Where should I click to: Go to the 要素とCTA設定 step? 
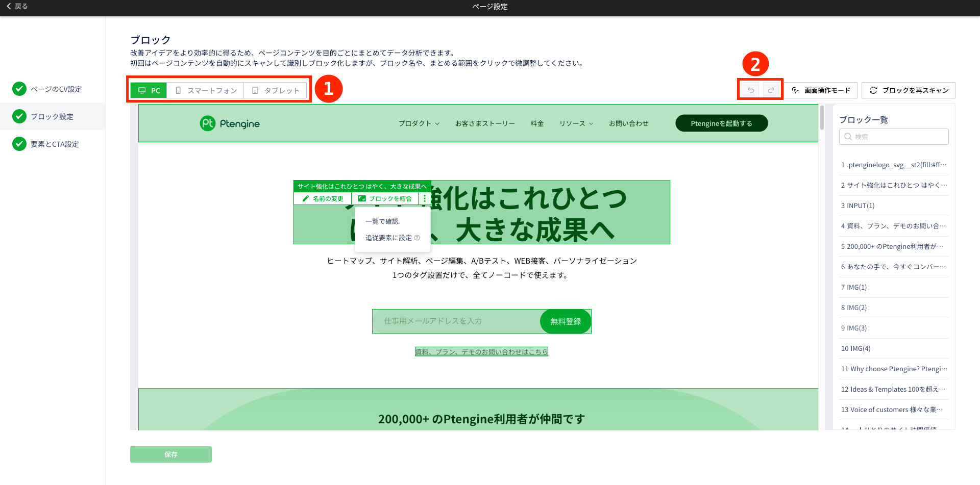click(x=55, y=144)
